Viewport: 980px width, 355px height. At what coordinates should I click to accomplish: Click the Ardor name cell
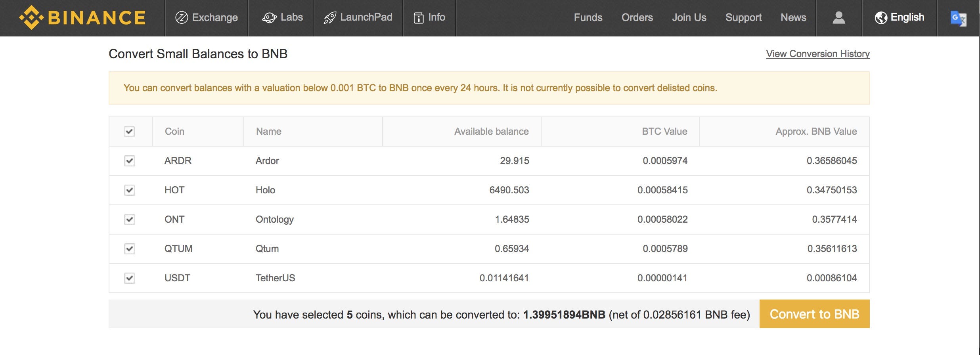(267, 161)
